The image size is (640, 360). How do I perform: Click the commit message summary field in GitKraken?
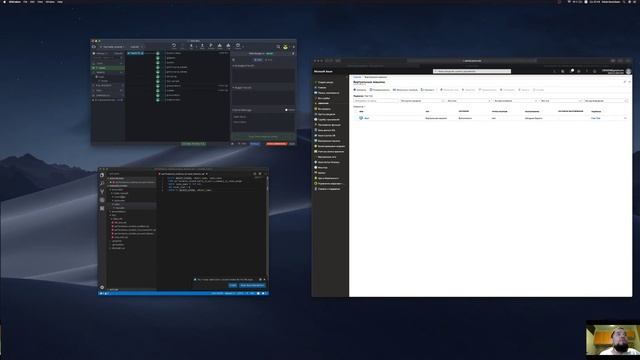262,117
